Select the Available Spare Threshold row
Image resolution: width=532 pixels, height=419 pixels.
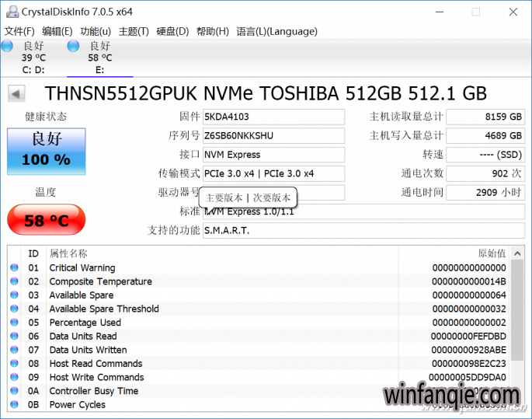[x=259, y=309]
